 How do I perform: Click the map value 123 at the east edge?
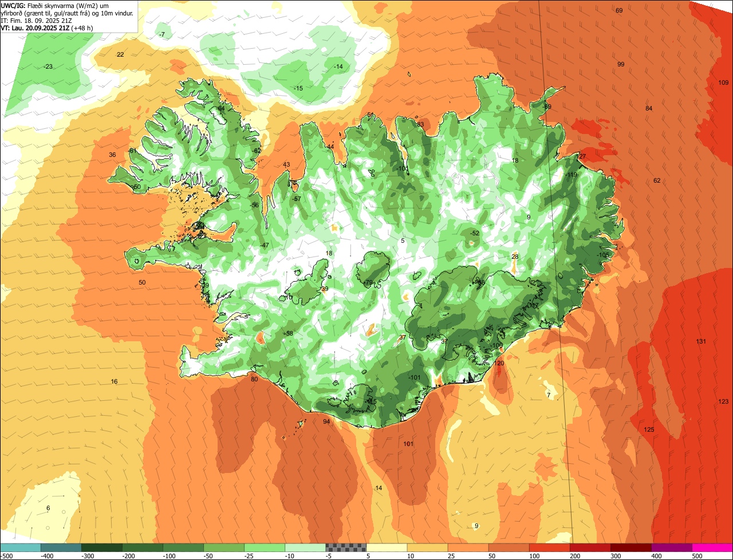pyautogui.click(x=723, y=401)
